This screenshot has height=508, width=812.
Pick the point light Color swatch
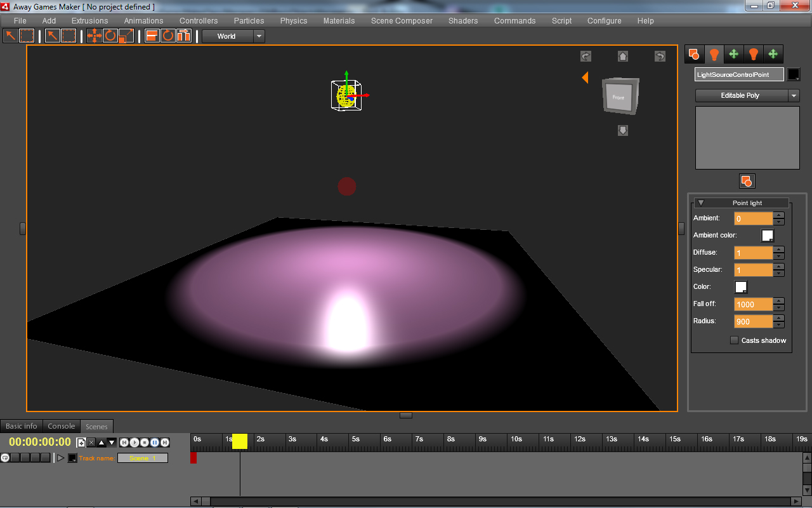(x=741, y=287)
